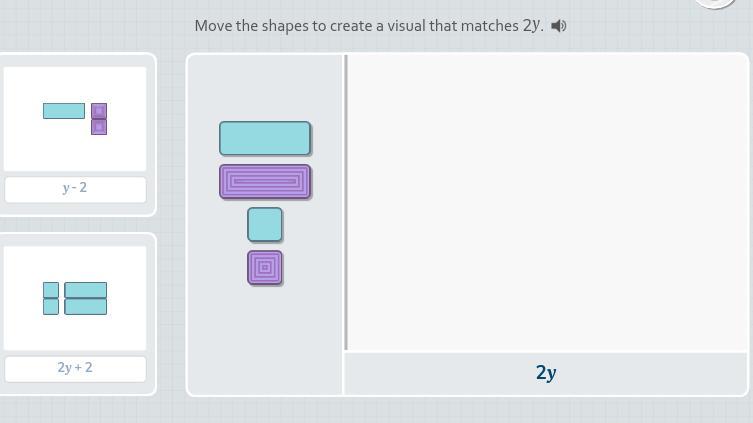The image size is (753, 423).
Task: Click the purple squares in y - 2 preview
Action: pos(99,119)
